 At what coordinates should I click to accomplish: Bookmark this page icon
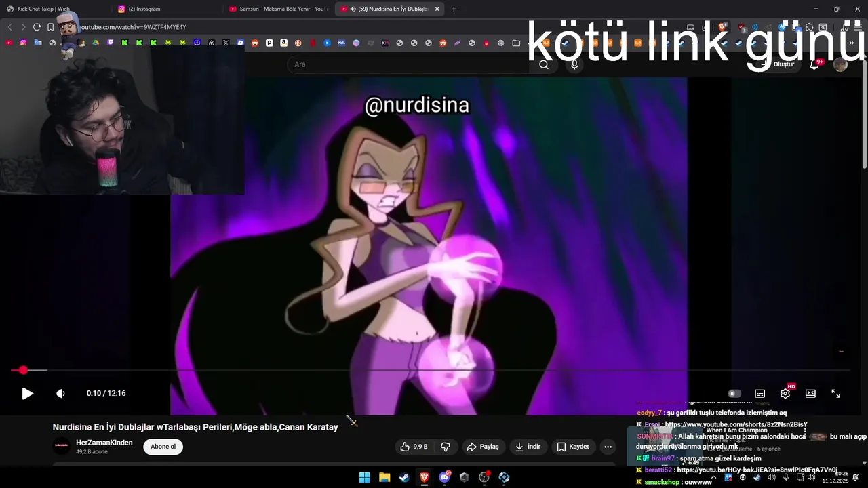tap(50, 27)
